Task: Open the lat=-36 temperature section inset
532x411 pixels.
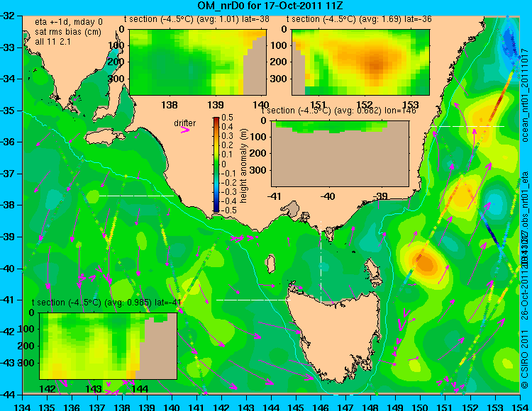Action: click(x=360, y=62)
